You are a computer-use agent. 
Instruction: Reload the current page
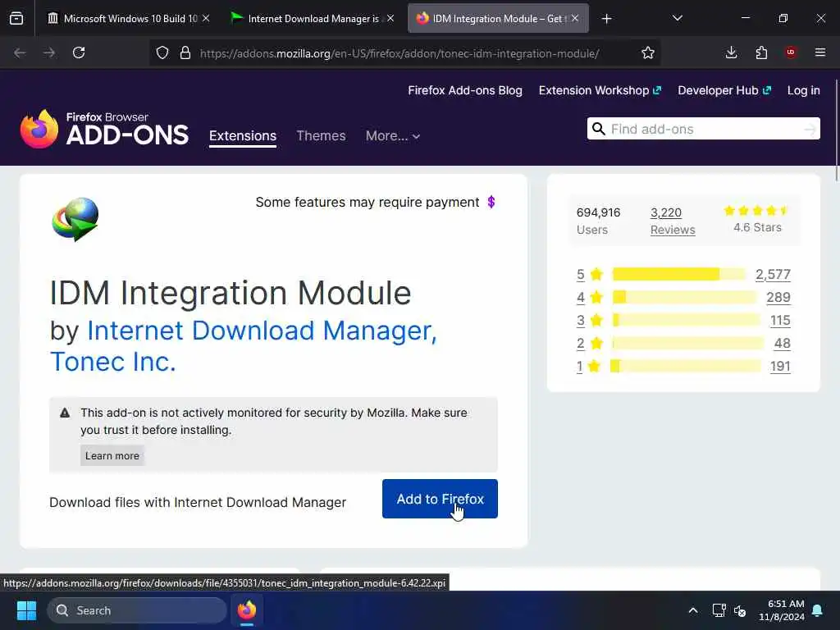[79, 53]
